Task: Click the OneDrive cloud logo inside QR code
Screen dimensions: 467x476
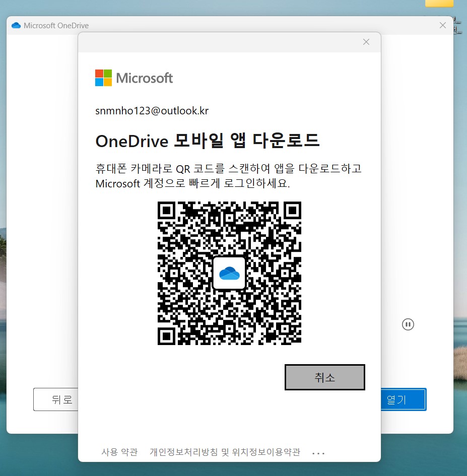Action: (x=229, y=273)
